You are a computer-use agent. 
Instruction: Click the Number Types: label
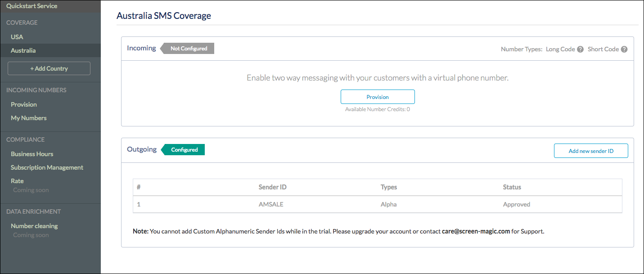(x=522, y=49)
